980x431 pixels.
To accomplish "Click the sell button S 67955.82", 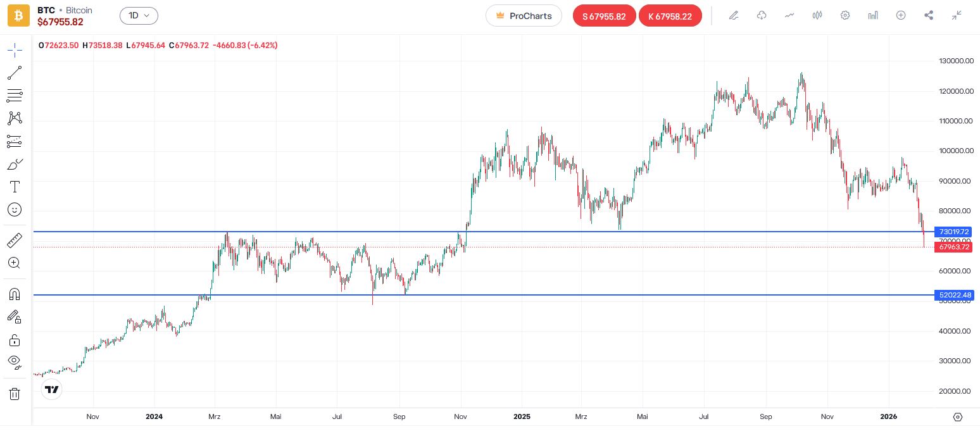I will tap(604, 16).
